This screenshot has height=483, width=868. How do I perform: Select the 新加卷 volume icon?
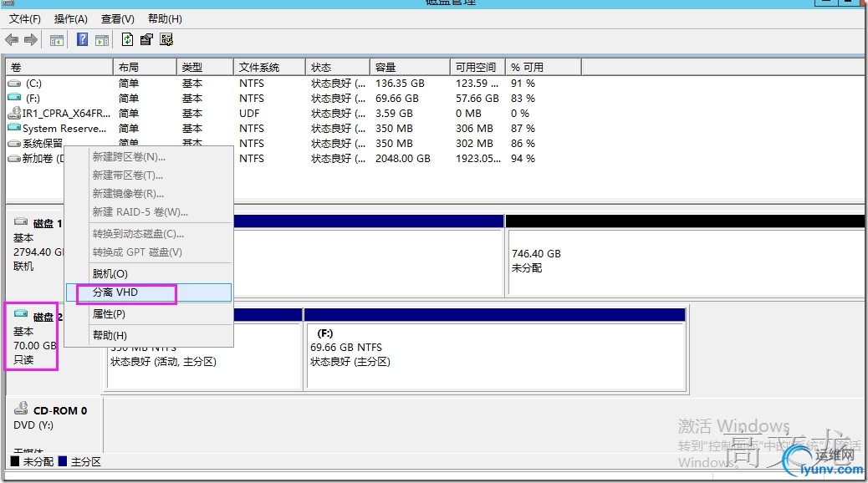14,158
